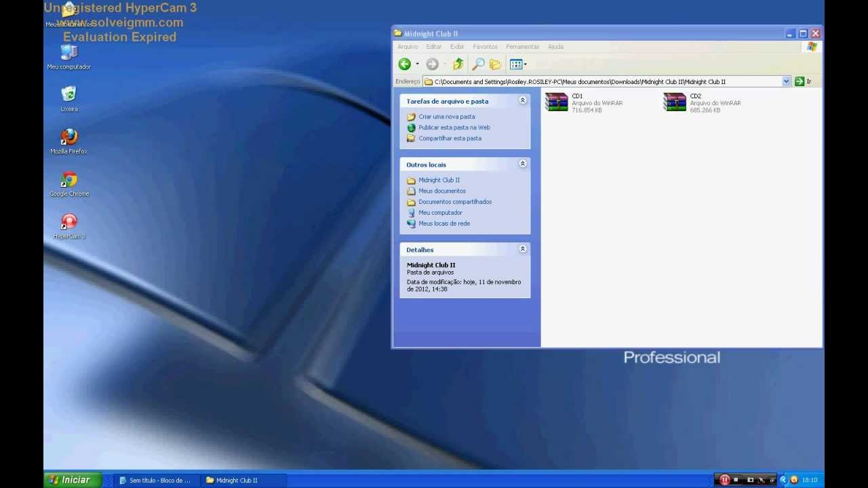Collapse the Tarefas de arquivo e pasta panel
The image size is (868, 488).
click(523, 100)
